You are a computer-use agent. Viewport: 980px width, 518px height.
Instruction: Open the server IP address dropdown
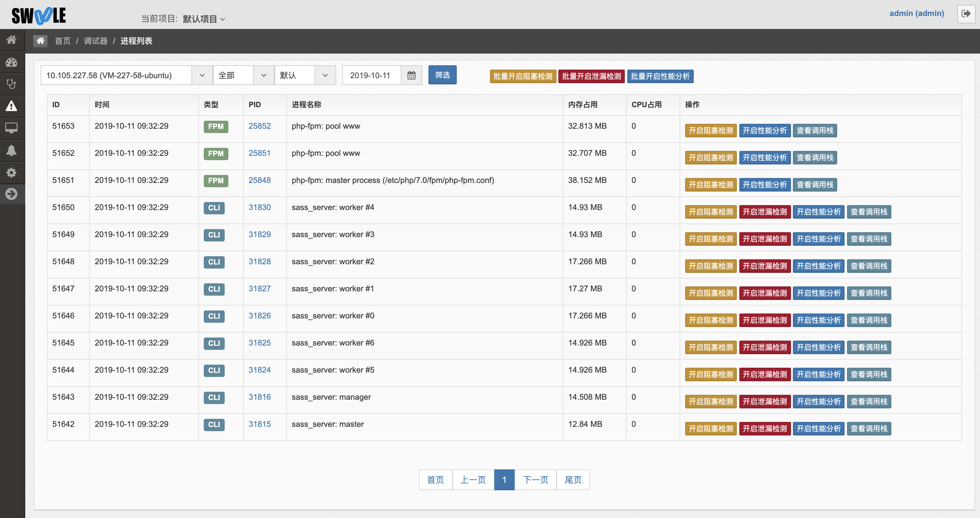pos(126,75)
